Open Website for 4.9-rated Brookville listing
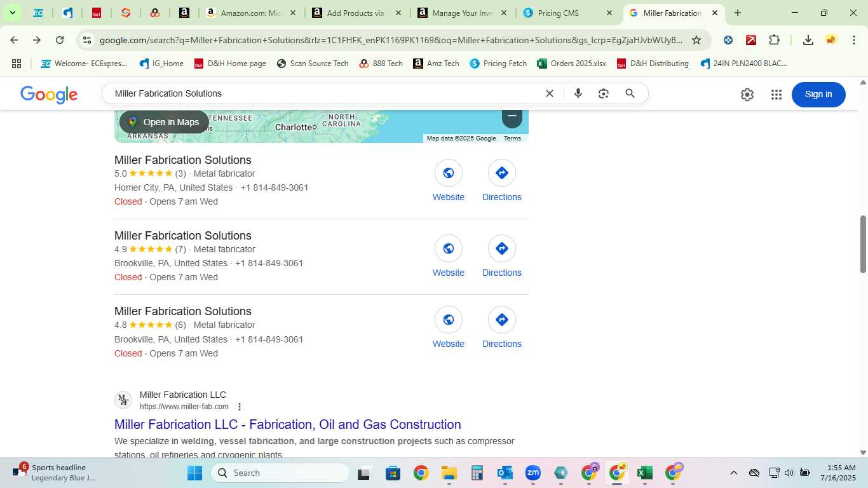The height and width of the screenshot is (488, 868). point(449,257)
